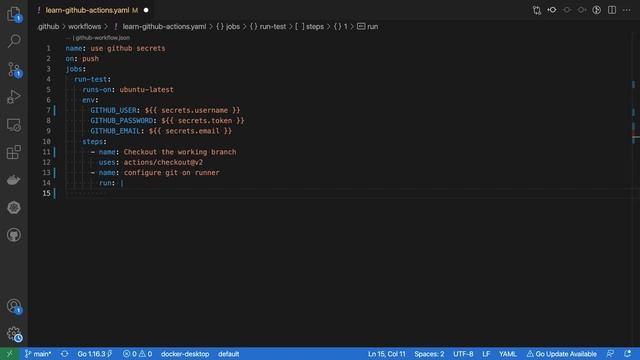Click GITHUB_EMAIL variable name
Viewport: 640px width, 360px height.
(x=115, y=131)
